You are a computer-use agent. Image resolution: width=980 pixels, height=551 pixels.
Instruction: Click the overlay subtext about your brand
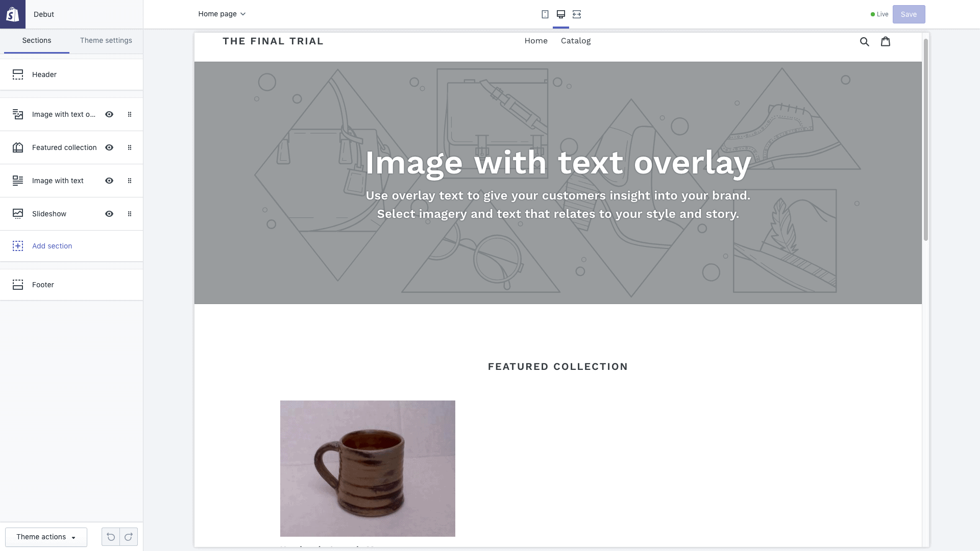click(x=558, y=205)
